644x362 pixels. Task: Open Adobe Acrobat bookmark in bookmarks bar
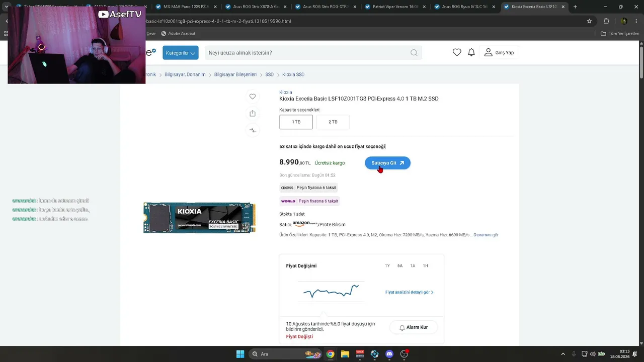[178, 34]
